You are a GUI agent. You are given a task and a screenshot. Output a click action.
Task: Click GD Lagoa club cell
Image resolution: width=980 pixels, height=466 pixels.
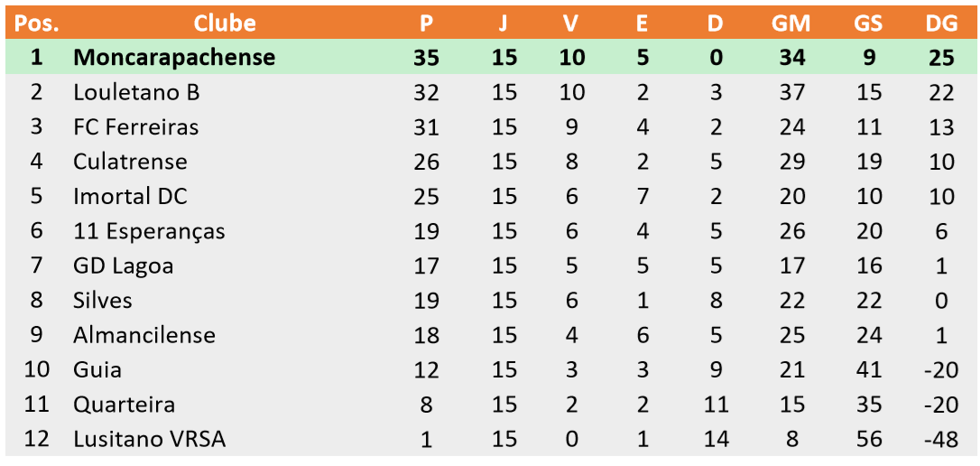tap(123, 266)
